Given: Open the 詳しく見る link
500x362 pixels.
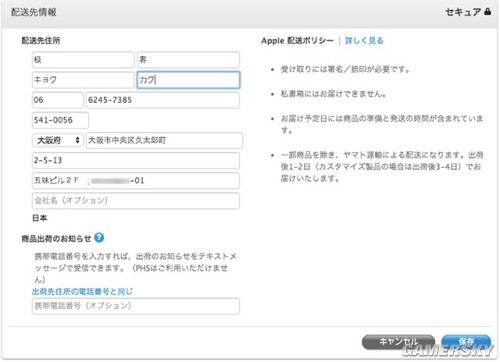Looking at the screenshot, I should 364,41.
